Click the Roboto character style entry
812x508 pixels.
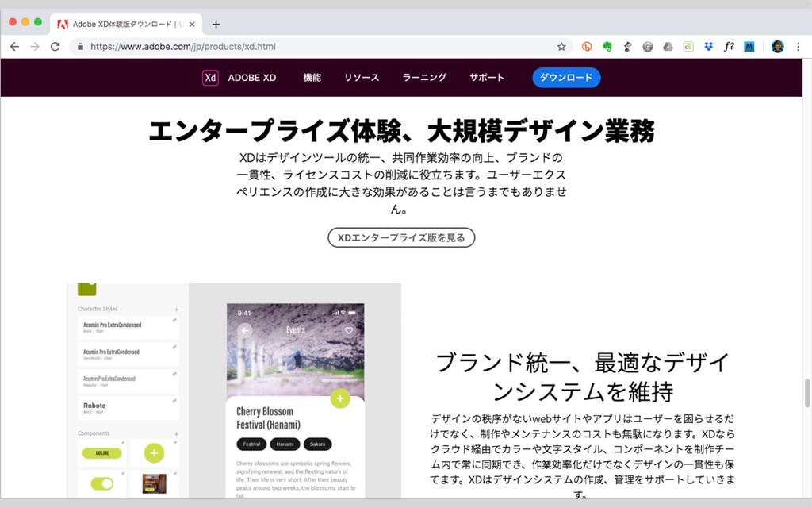click(x=128, y=408)
